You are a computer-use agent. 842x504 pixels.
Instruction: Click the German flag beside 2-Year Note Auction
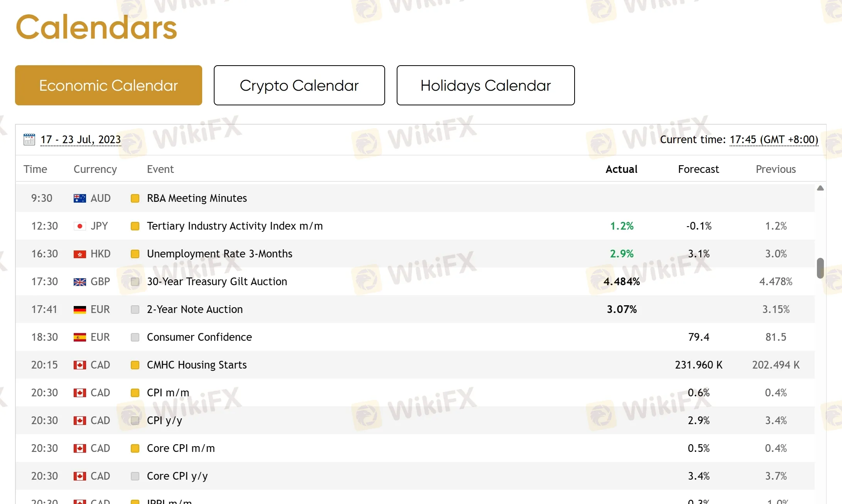79,309
